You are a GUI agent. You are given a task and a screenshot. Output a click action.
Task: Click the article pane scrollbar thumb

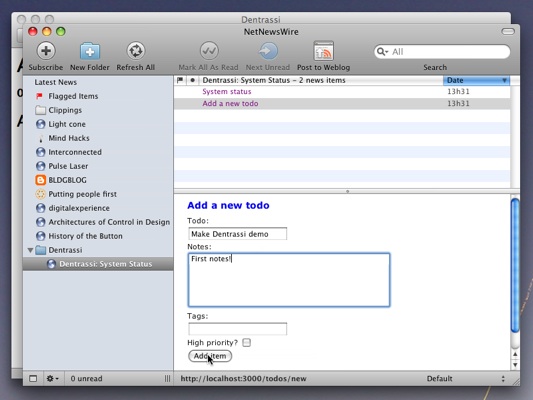(515, 265)
